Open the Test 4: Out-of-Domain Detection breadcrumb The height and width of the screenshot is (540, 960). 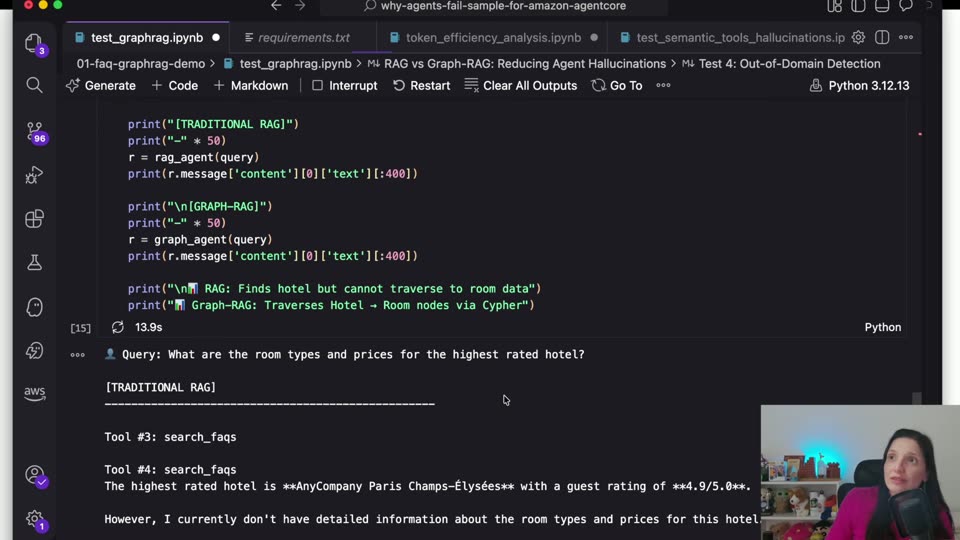pyautogui.click(x=781, y=64)
